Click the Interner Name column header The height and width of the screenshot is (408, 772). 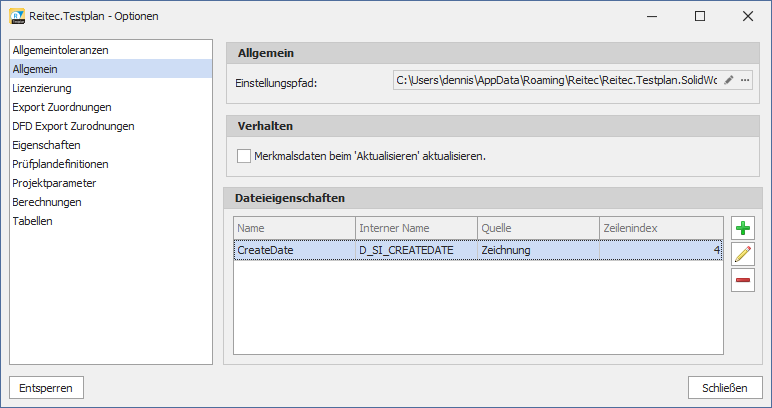tap(415, 228)
